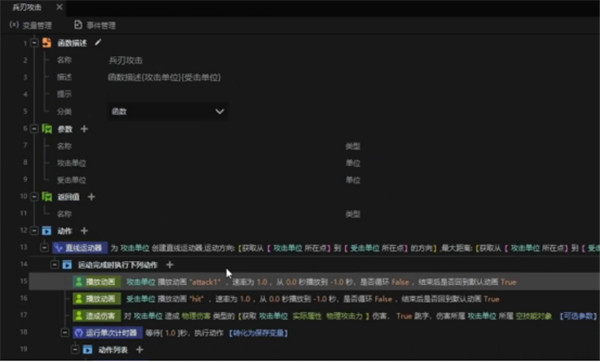Add an action with the plus beside 动作
Image resolution: width=600 pixels, height=362 pixels.
pyautogui.click(x=84, y=231)
